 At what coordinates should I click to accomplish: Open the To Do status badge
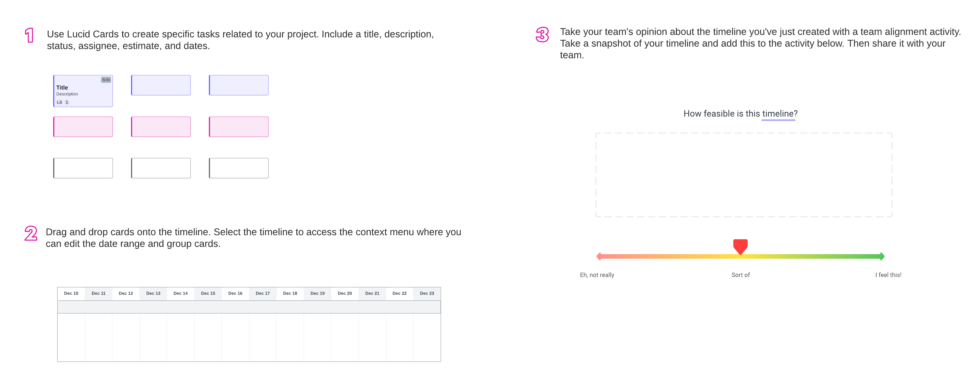pos(106,80)
